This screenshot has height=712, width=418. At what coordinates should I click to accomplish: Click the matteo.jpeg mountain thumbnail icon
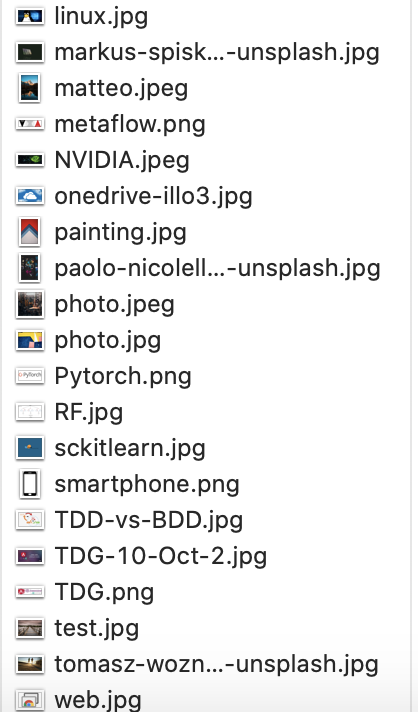[30, 88]
